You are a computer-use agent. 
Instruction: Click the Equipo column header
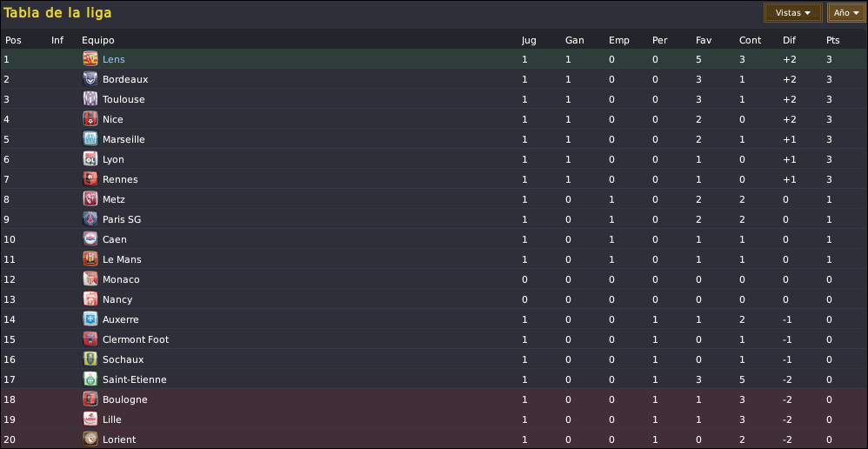98,40
